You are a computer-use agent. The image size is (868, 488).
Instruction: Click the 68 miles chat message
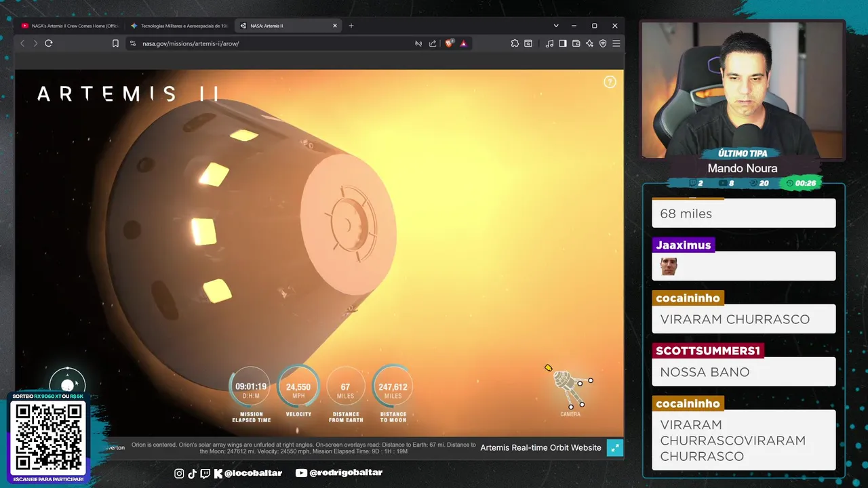point(744,213)
